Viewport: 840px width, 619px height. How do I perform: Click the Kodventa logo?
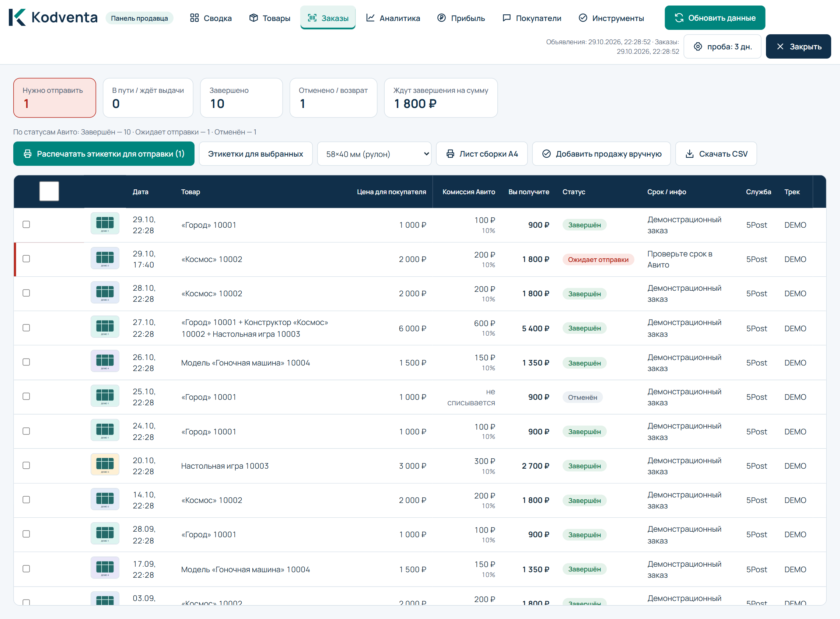point(53,18)
